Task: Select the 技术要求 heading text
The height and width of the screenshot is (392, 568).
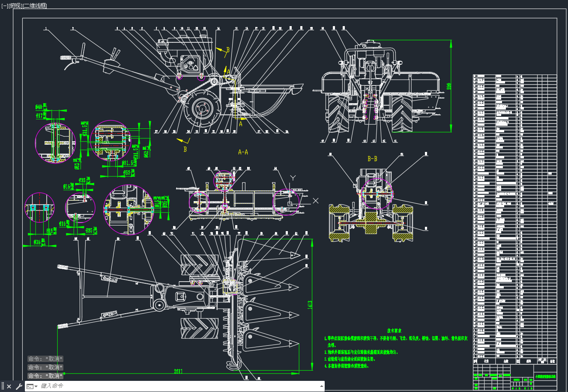Action: (x=394, y=331)
